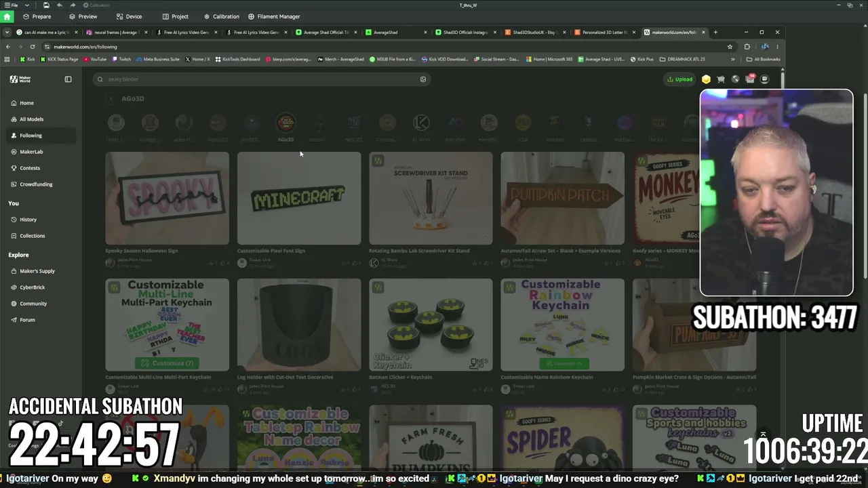Open the yellow points cube icon

(706, 79)
